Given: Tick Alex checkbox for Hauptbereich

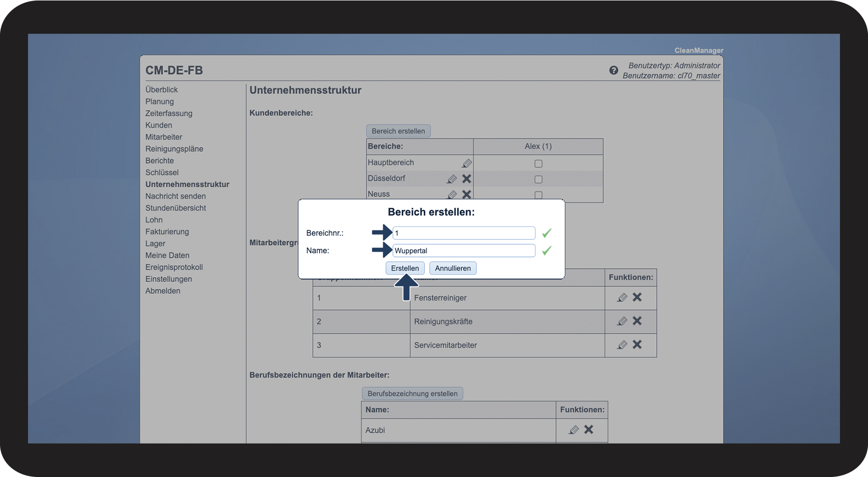Looking at the screenshot, I should point(538,164).
